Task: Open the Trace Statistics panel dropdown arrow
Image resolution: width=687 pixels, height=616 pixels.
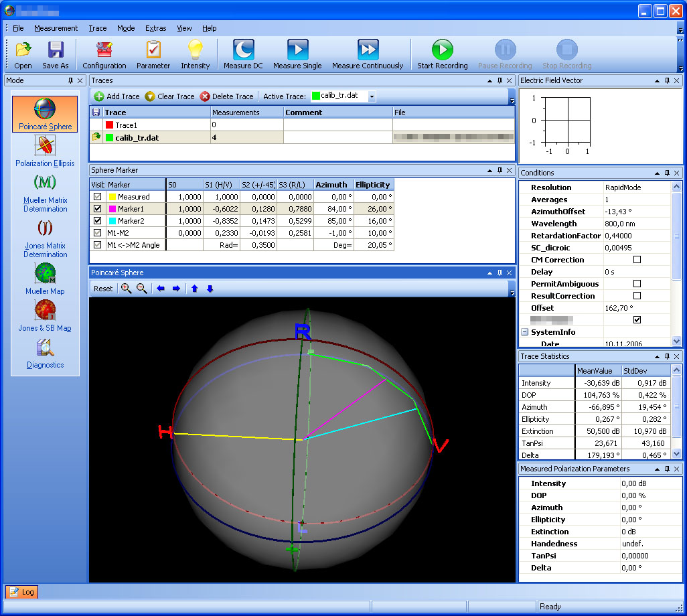Action: (x=658, y=357)
